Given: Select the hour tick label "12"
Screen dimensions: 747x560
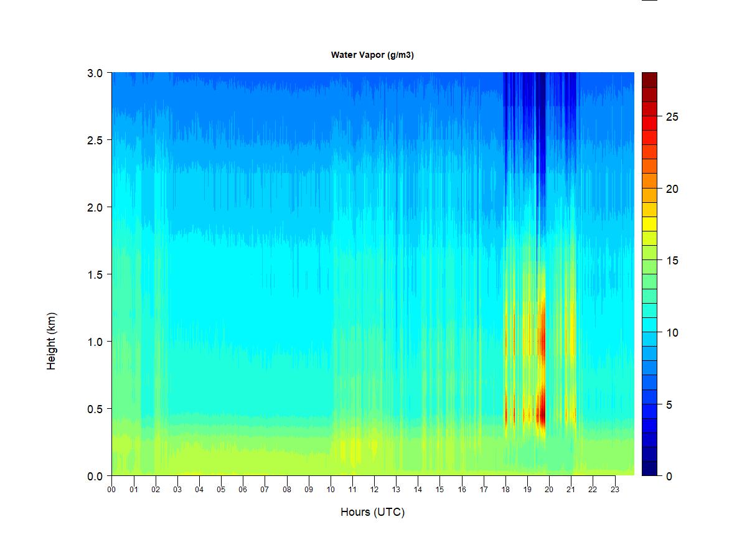Looking at the screenshot, I should (x=374, y=489).
